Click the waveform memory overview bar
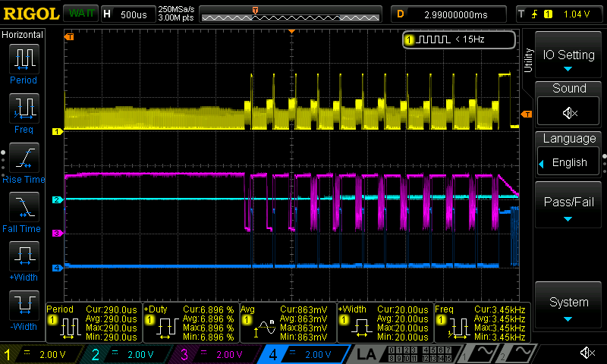Viewport: 607px width, 364px height. click(x=291, y=14)
